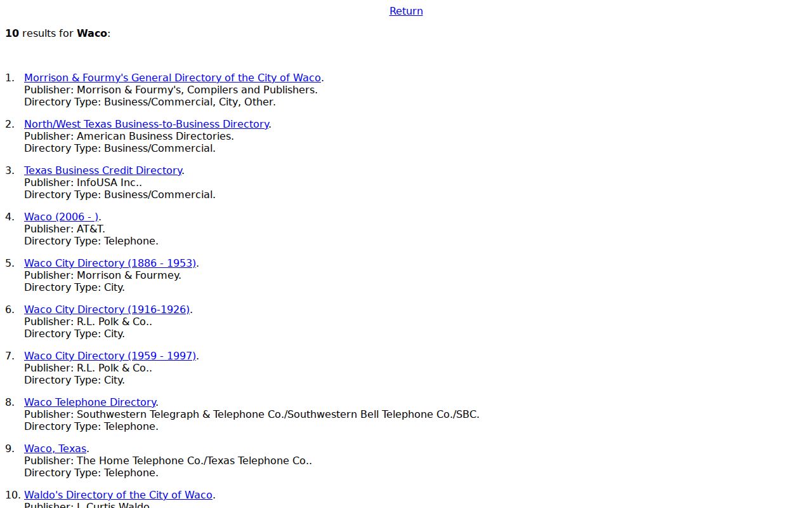Screen dimensions: 812x508
Task: Click 'Directory Type: Business/Commercial.' under Texas Business Credit Directory
Action: [x=120, y=194]
